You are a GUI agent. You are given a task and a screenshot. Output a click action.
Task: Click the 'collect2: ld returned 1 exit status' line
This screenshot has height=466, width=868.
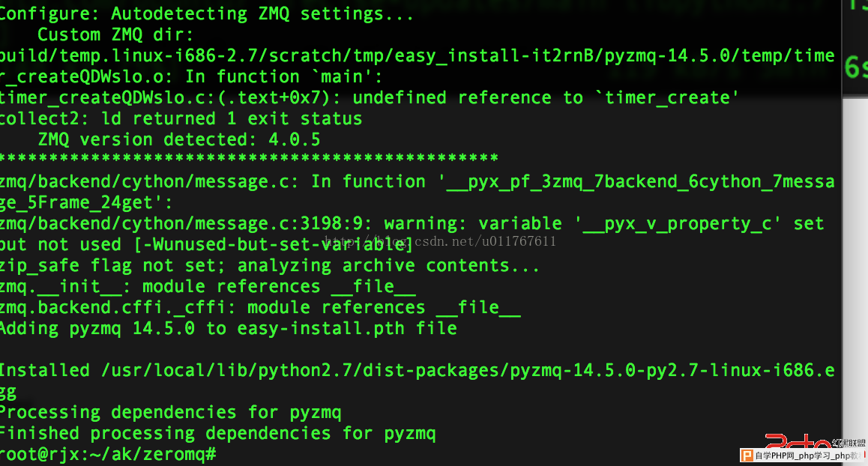point(181,118)
